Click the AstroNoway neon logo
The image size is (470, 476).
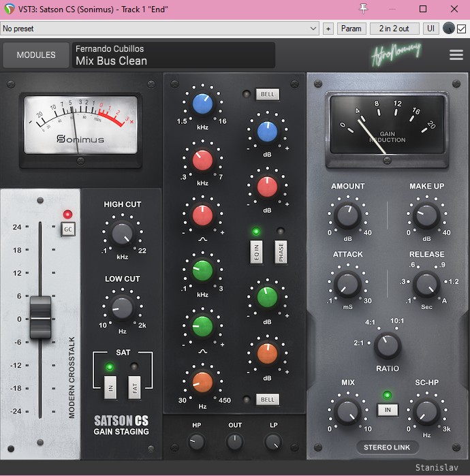point(396,54)
